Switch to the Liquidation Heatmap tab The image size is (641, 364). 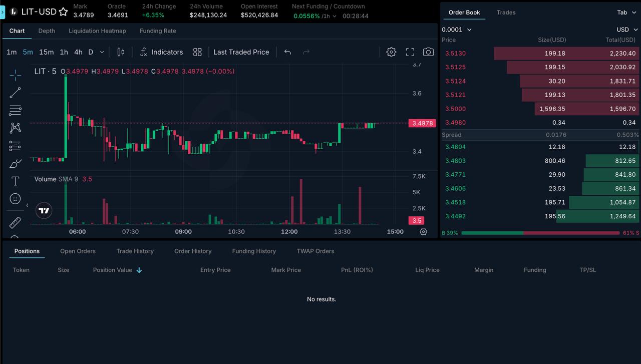[x=97, y=31]
